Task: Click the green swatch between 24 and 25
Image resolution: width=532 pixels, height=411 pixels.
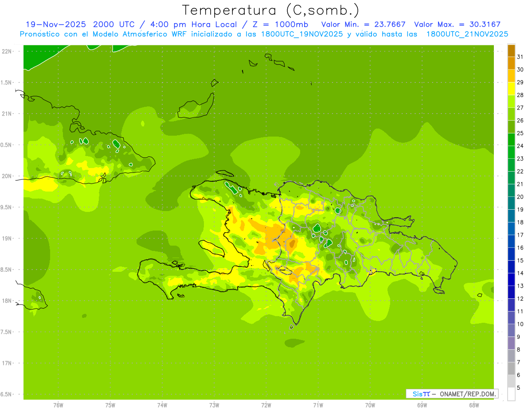Action: pyautogui.click(x=511, y=139)
